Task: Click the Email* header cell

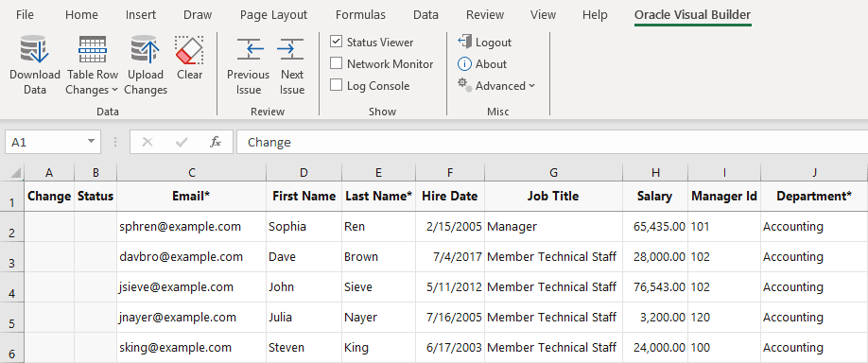Action: pyautogui.click(x=192, y=196)
